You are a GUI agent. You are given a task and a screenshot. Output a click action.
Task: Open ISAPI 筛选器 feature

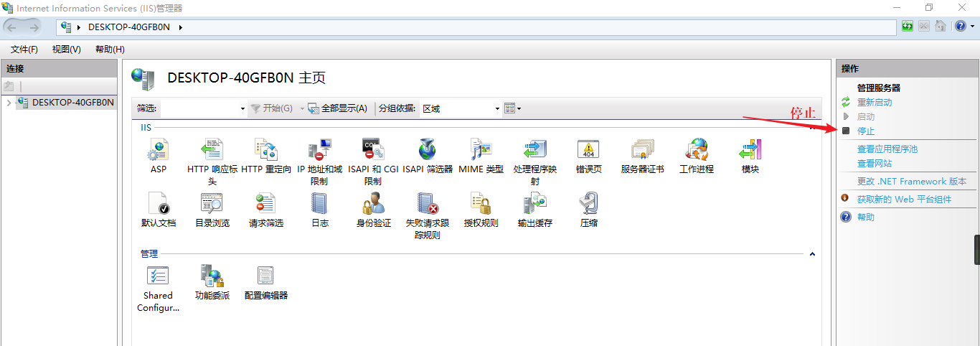(x=427, y=150)
